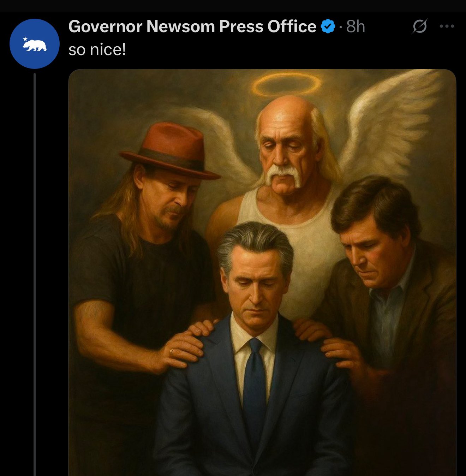
Task: Click the gold ring on the hand
Action: coord(172,352)
